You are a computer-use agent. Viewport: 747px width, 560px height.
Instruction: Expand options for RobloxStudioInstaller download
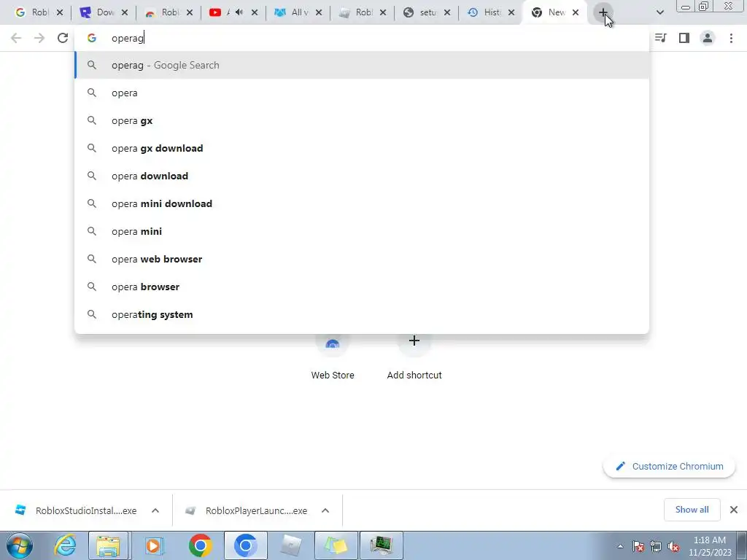point(155,510)
